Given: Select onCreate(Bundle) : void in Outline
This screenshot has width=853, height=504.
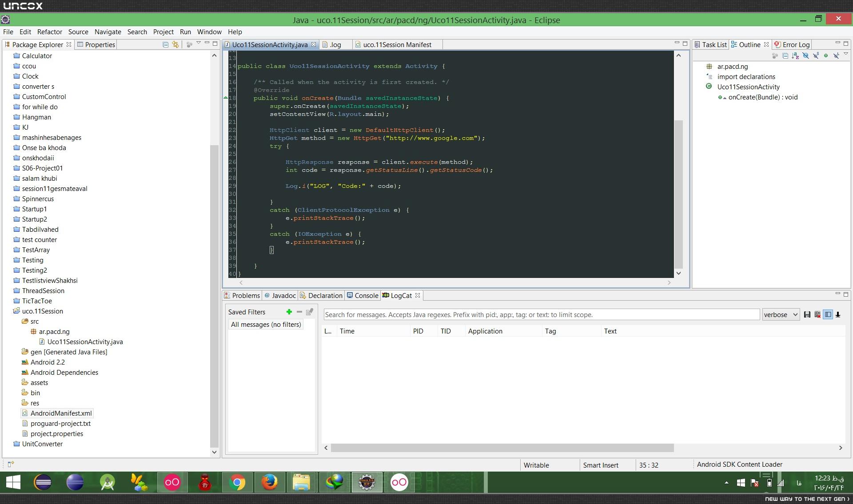Looking at the screenshot, I should (x=763, y=97).
